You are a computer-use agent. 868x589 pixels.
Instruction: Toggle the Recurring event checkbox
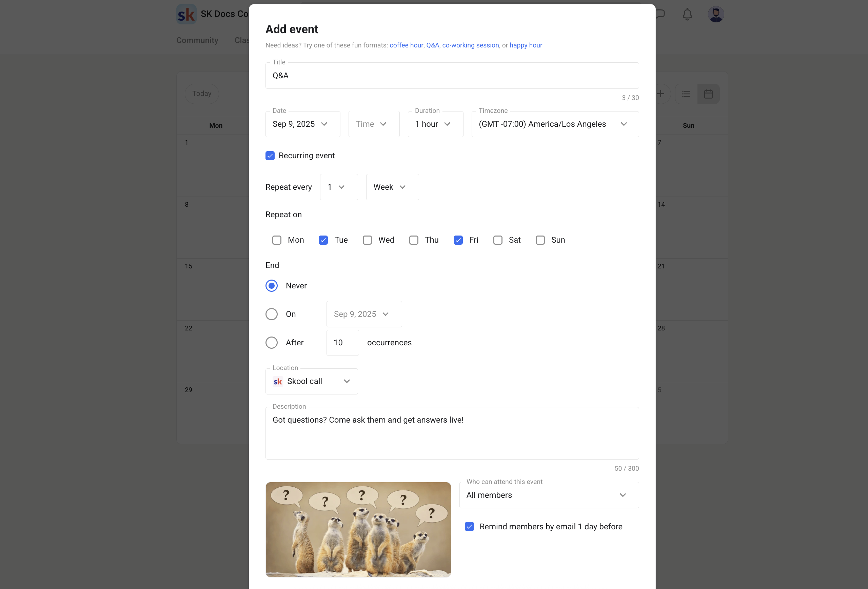pyautogui.click(x=270, y=156)
